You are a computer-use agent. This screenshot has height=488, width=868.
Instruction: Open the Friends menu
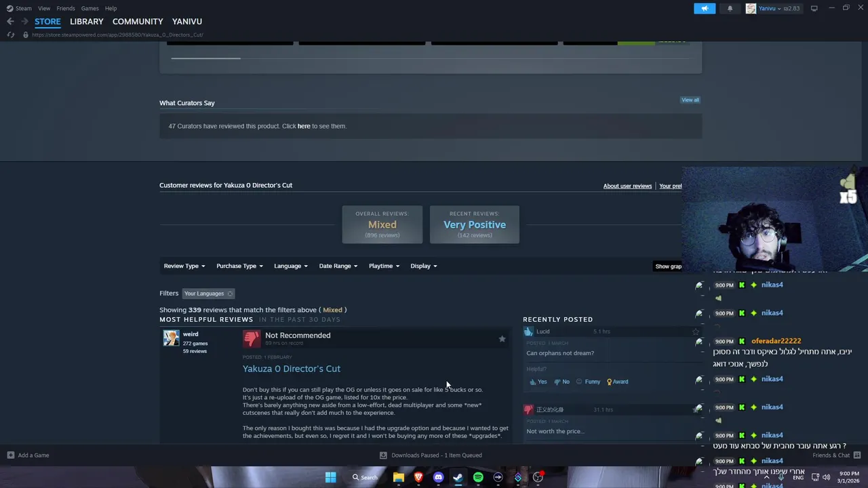pos(66,8)
